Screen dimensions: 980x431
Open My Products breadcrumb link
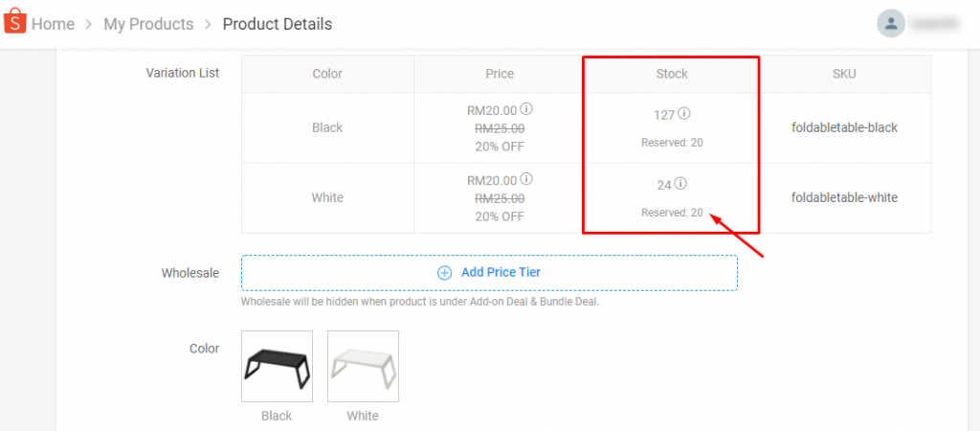[148, 24]
